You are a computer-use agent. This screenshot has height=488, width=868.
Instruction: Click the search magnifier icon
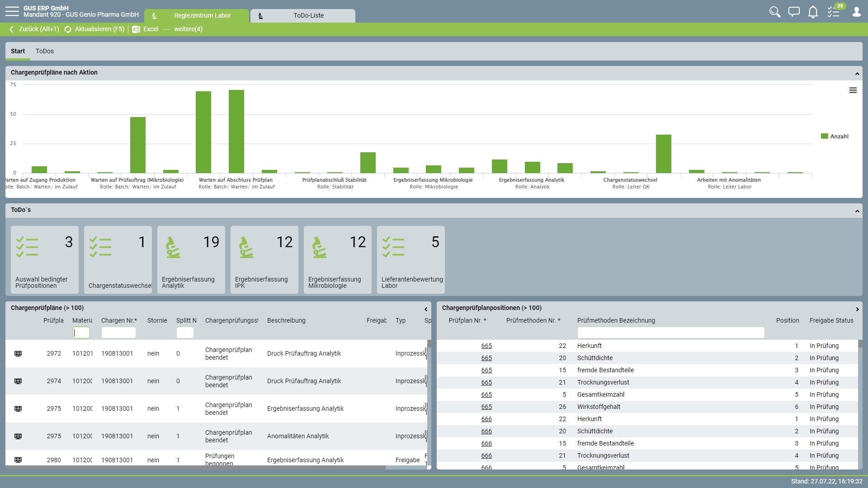[775, 12]
